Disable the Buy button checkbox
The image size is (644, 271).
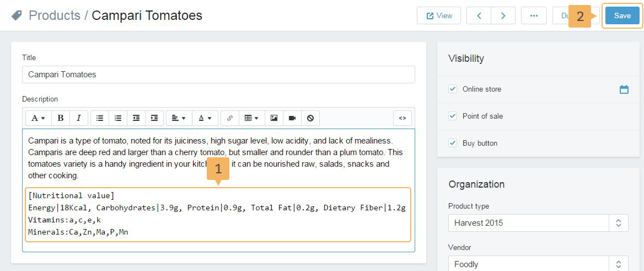tap(453, 143)
